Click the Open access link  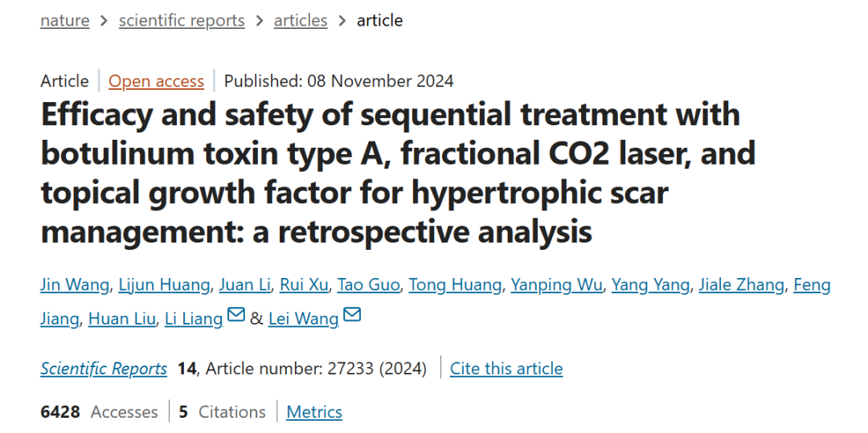[x=157, y=81]
